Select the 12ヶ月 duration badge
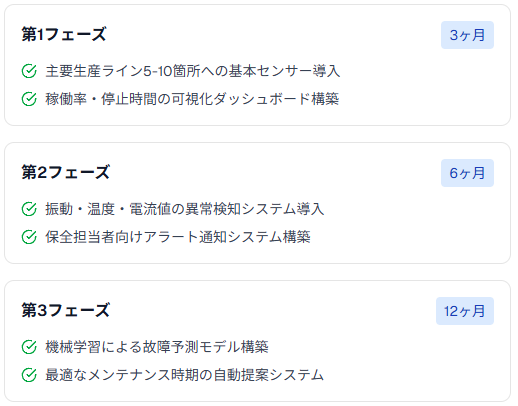Screen dimensions: 518x406 click(465, 311)
